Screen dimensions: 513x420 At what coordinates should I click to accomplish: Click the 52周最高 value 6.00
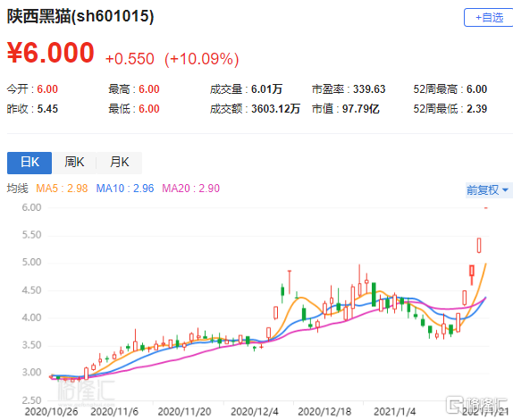pyautogui.click(x=476, y=89)
